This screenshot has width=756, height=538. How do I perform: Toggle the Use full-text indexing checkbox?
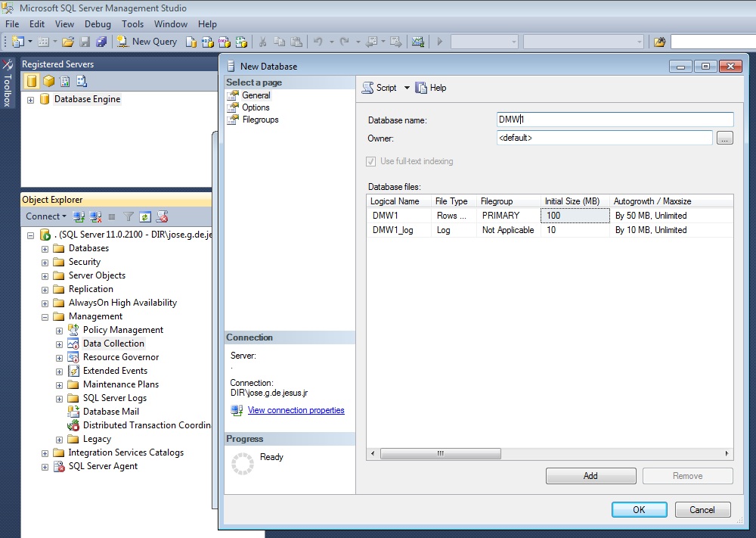click(370, 162)
